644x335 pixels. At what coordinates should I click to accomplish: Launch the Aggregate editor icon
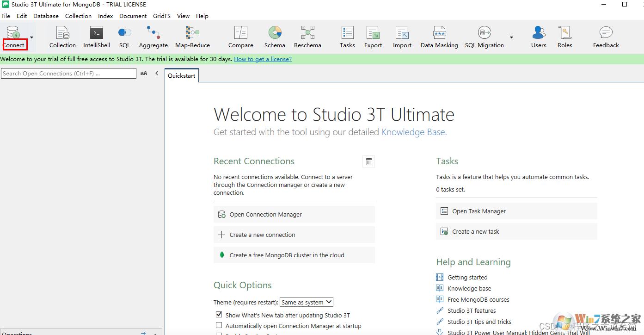pyautogui.click(x=153, y=37)
